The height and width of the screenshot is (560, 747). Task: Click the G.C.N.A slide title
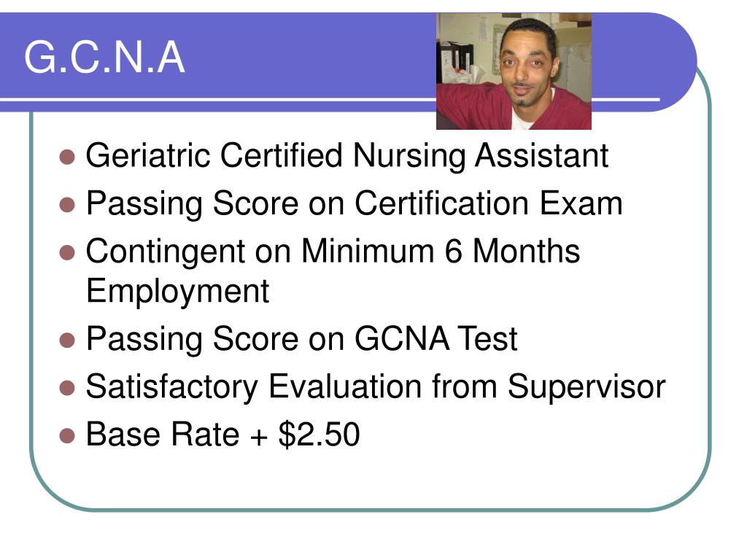pos(104,57)
